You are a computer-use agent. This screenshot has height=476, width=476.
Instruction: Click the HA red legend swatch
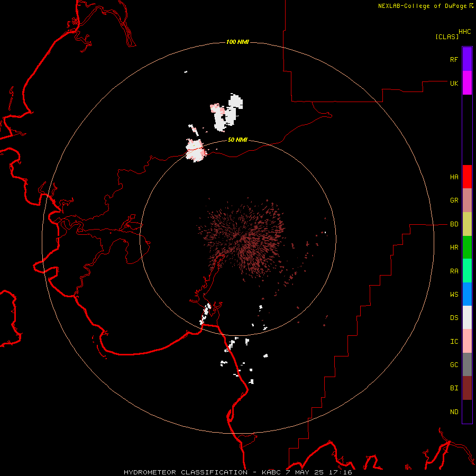pos(467,177)
